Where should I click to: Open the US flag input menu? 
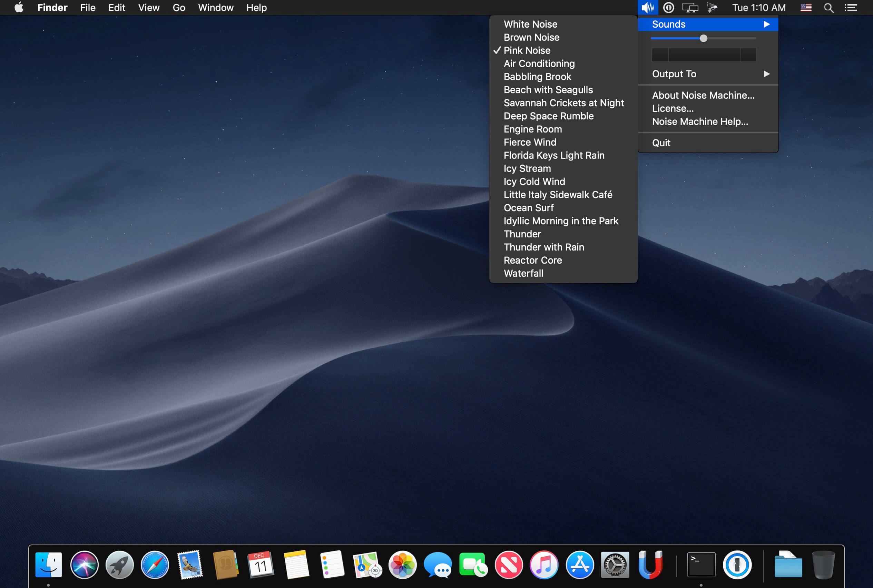pos(806,8)
